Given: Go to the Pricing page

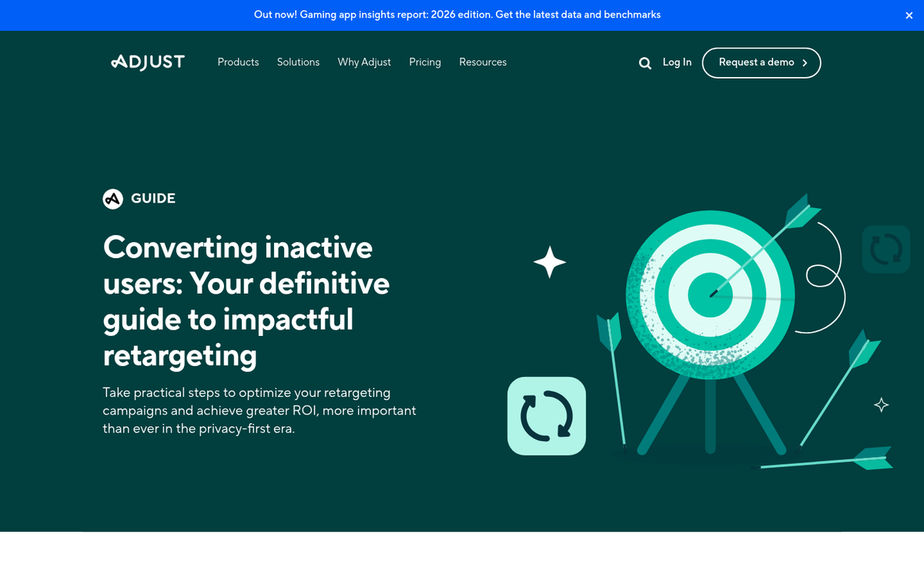Looking at the screenshot, I should click(x=425, y=62).
